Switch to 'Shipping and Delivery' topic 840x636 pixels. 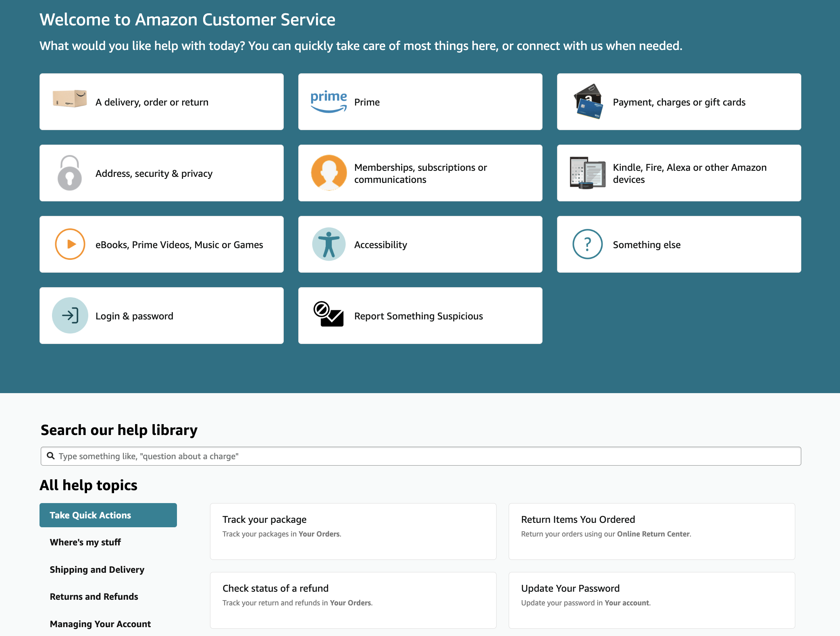coord(97,570)
